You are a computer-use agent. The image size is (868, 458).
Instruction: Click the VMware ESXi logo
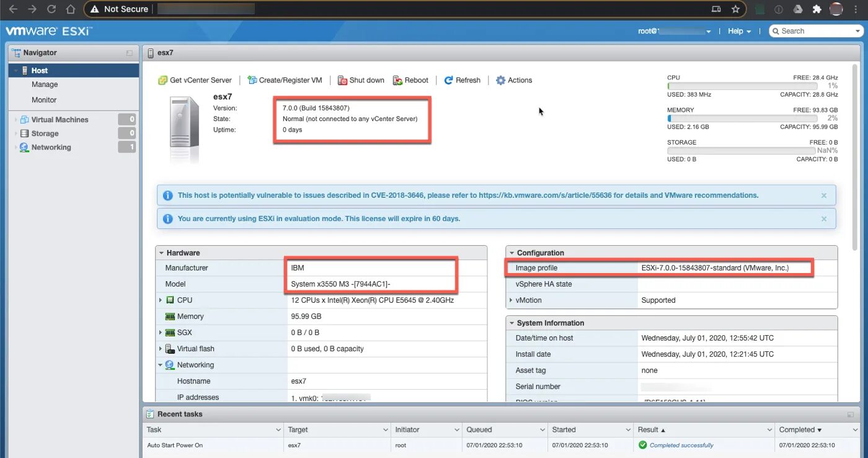(48, 30)
